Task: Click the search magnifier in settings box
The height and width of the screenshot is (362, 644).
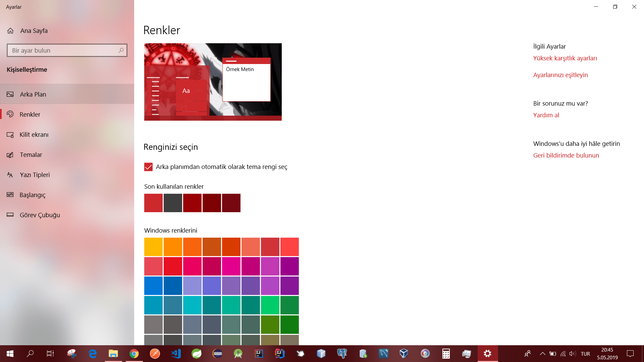Action: (121, 50)
